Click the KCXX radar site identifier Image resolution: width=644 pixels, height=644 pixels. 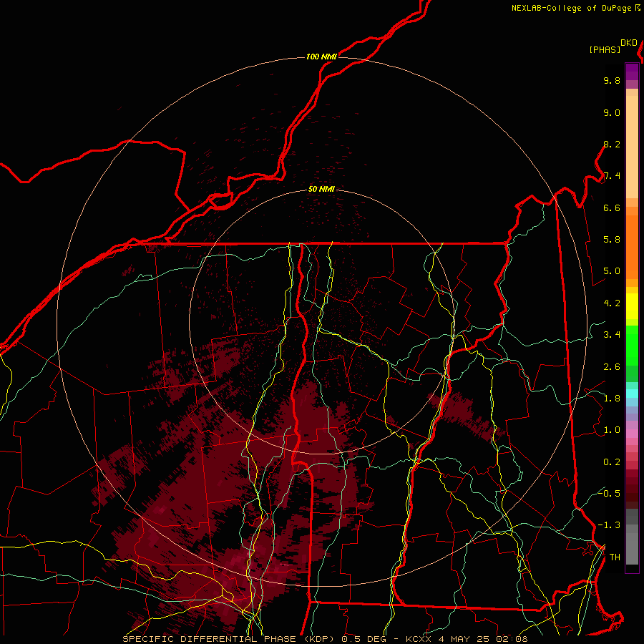point(419,639)
